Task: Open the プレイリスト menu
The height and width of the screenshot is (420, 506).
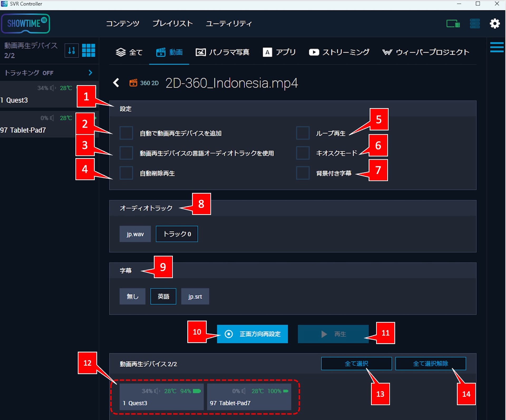Action: (173, 24)
